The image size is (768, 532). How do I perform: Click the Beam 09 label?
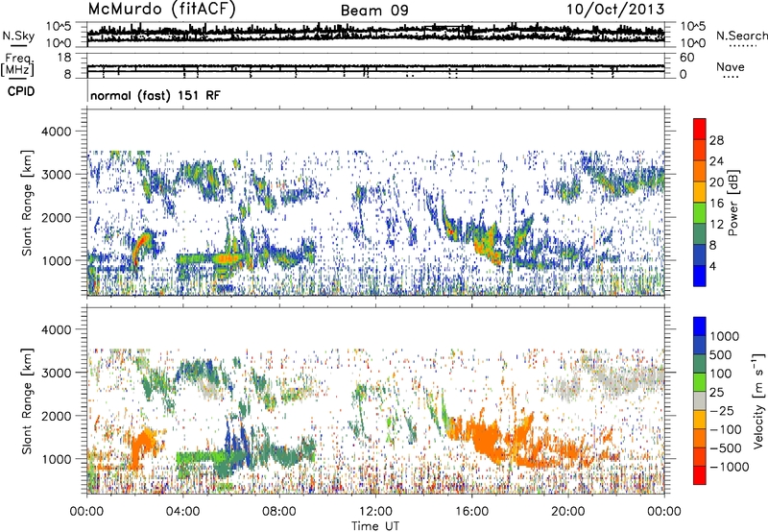coord(374,11)
